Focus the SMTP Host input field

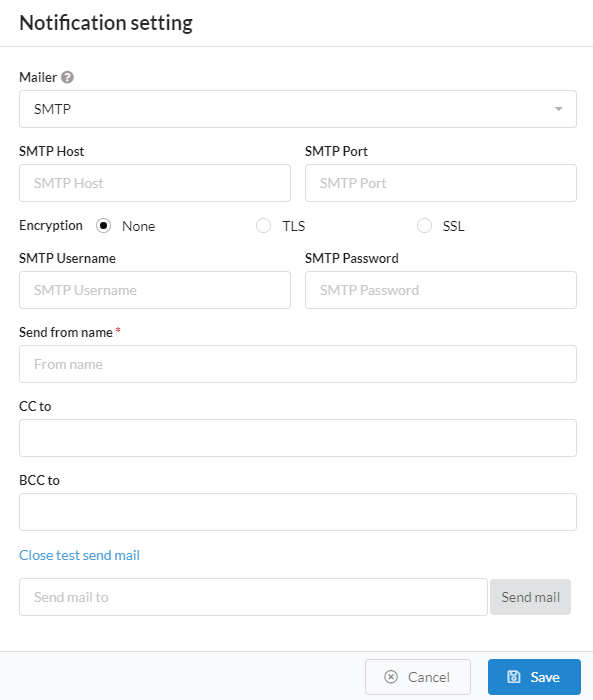pyautogui.click(x=155, y=183)
